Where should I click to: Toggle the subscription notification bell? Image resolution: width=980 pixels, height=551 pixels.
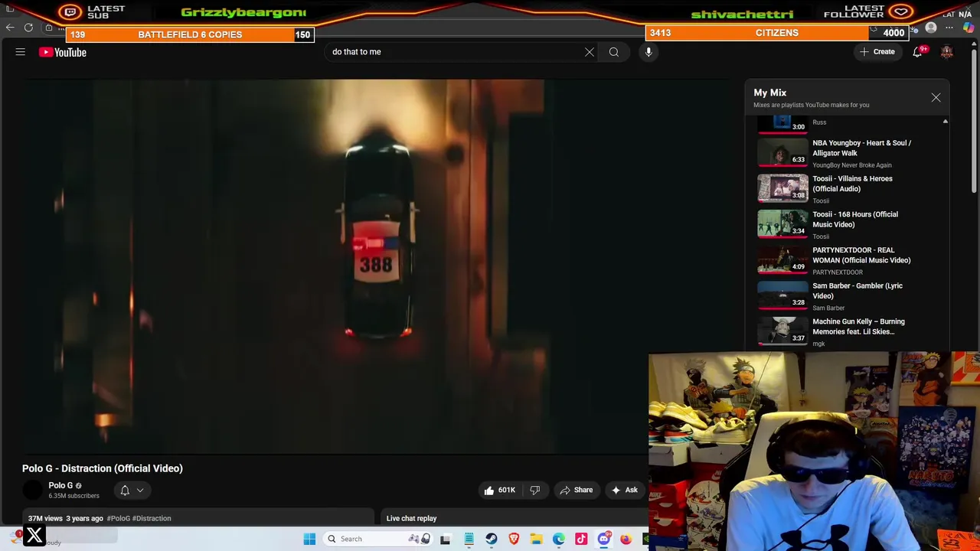point(125,490)
